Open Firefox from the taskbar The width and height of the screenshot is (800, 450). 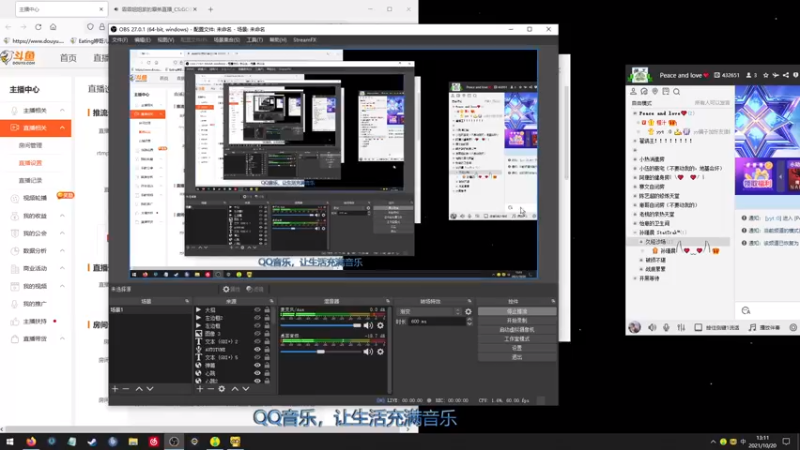tap(31, 442)
